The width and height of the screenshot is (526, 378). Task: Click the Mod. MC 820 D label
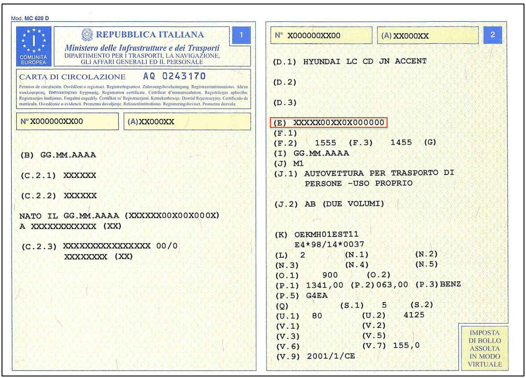pyautogui.click(x=30, y=18)
